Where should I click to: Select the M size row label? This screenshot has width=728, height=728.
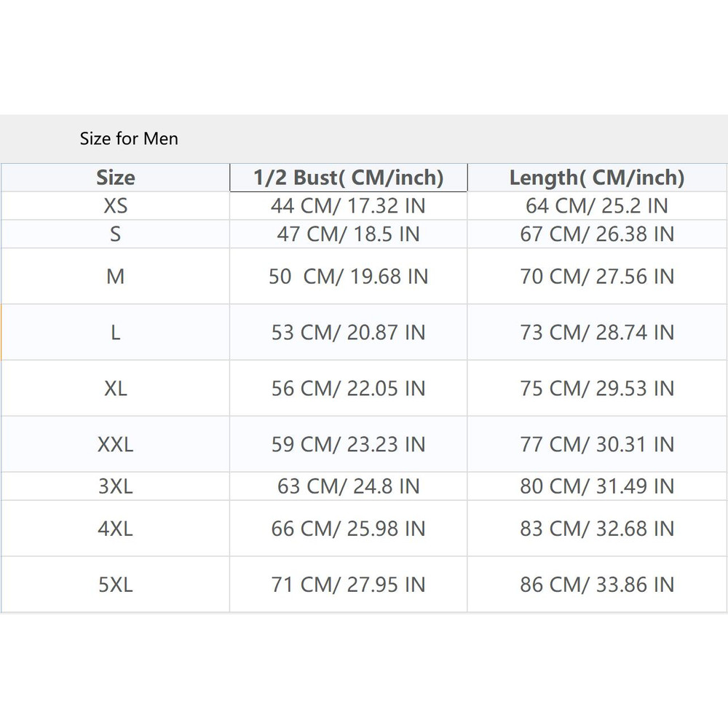click(x=116, y=277)
